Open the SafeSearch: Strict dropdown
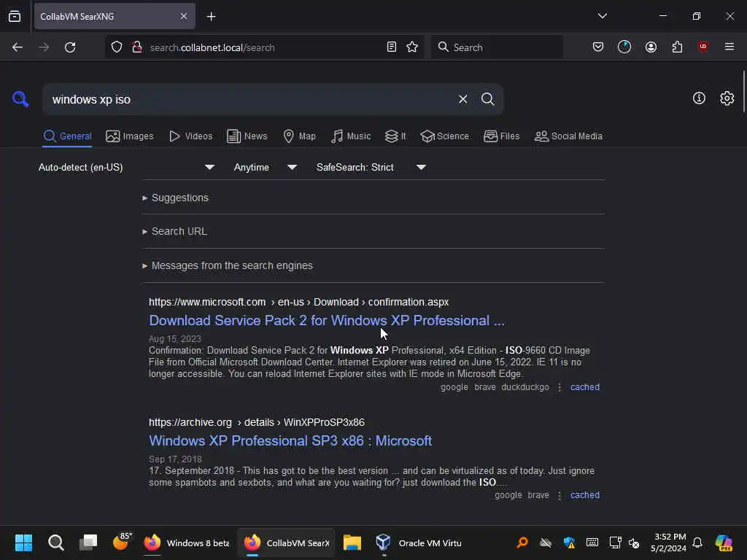747x560 pixels. 371,167
